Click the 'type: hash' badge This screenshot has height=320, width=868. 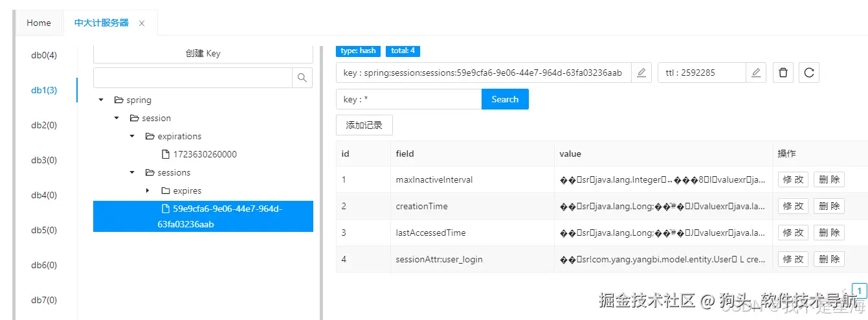click(x=358, y=51)
